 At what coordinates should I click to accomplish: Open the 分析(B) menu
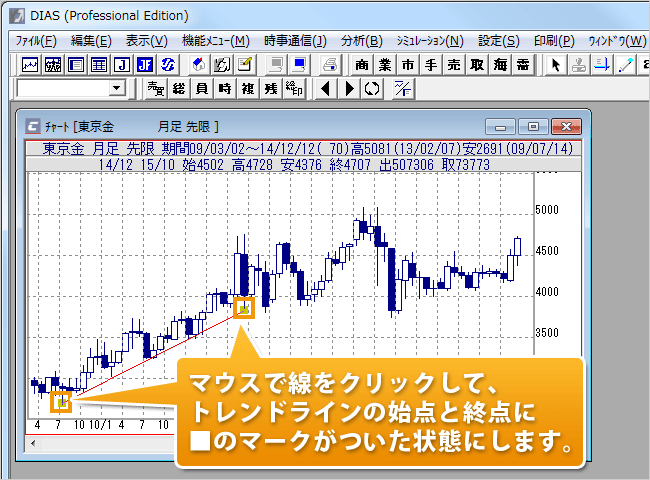pos(361,41)
